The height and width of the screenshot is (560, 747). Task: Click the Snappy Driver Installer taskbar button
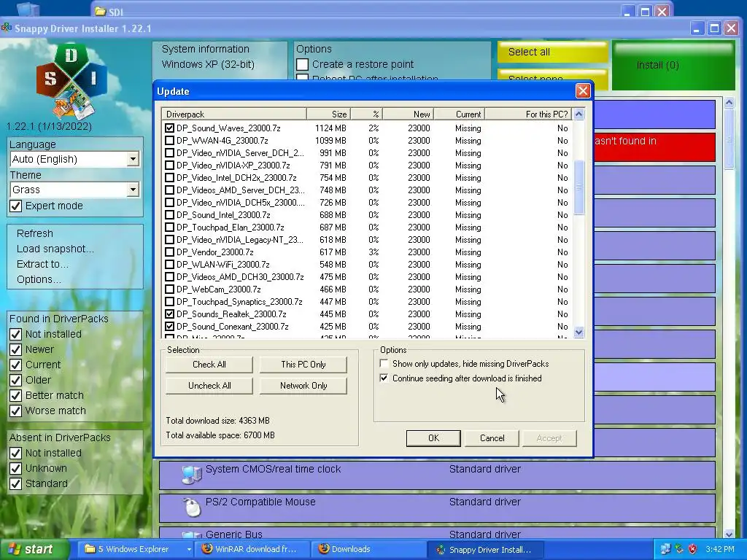(x=485, y=550)
